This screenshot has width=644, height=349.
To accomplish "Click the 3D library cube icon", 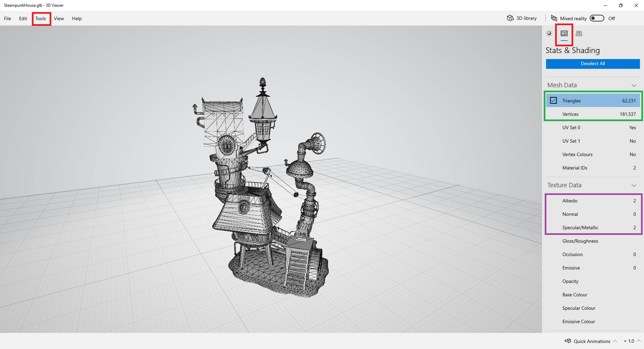I will pyautogui.click(x=510, y=18).
